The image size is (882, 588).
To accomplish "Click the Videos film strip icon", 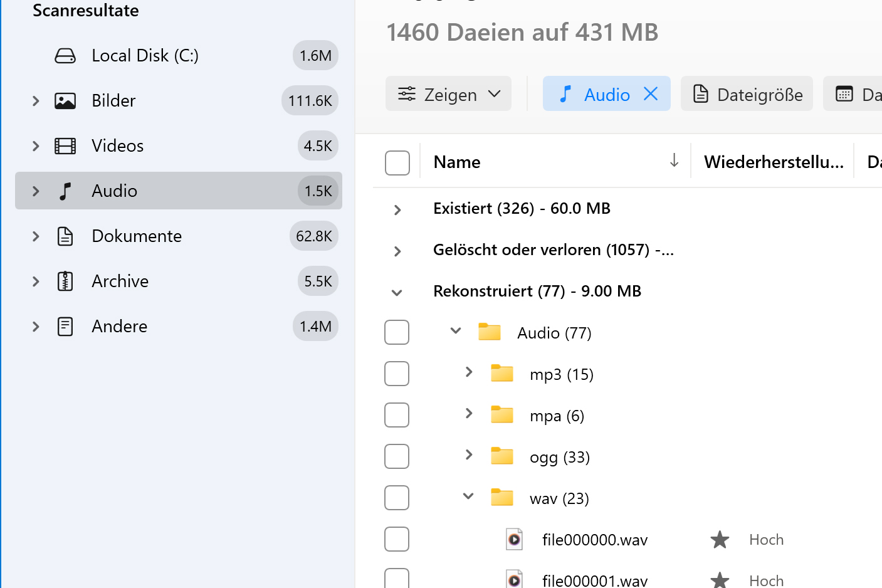I will point(65,146).
